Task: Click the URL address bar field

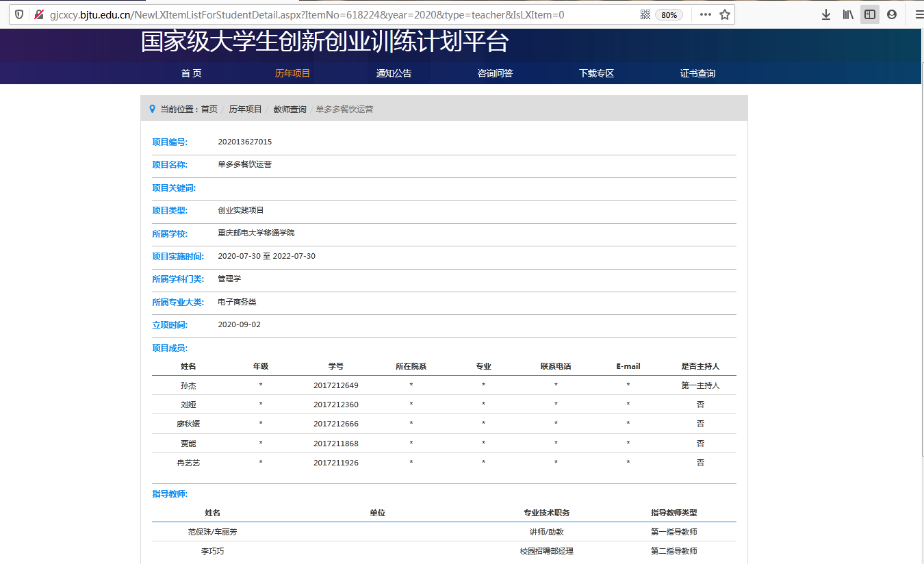Action: point(342,14)
